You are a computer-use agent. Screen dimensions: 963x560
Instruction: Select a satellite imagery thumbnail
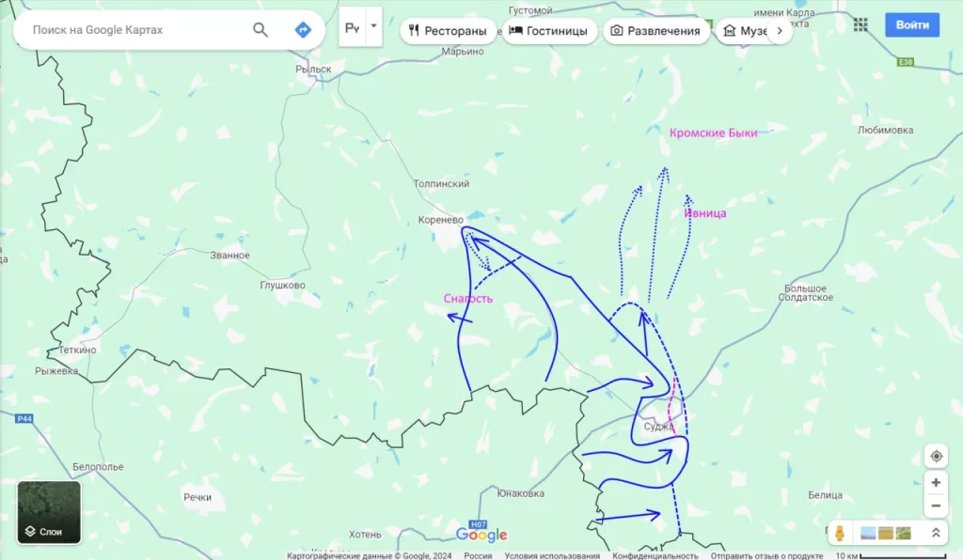868,533
